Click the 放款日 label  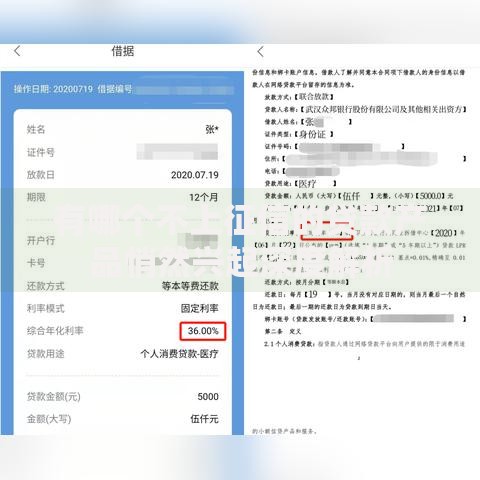coord(40,175)
